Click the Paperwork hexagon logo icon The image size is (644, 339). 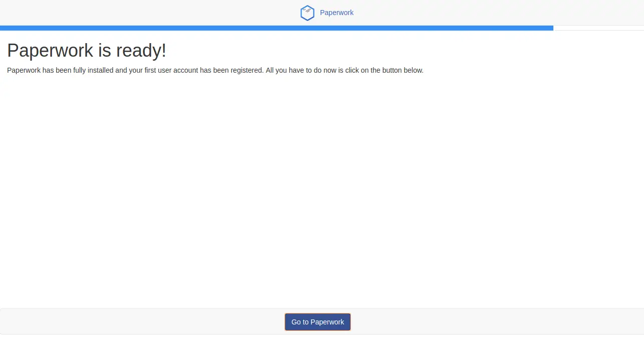(x=307, y=13)
